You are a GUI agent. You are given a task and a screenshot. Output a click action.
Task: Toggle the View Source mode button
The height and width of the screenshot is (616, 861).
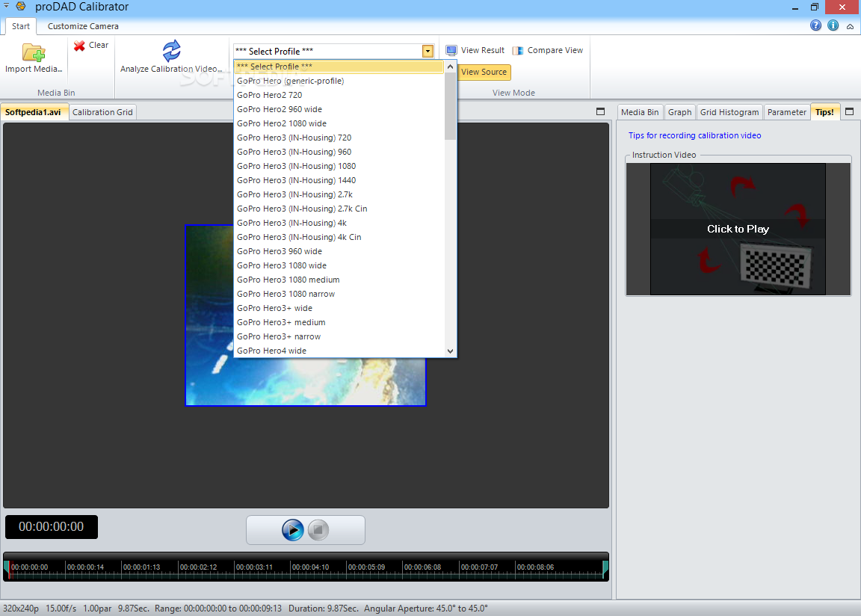pyautogui.click(x=484, y=72)
